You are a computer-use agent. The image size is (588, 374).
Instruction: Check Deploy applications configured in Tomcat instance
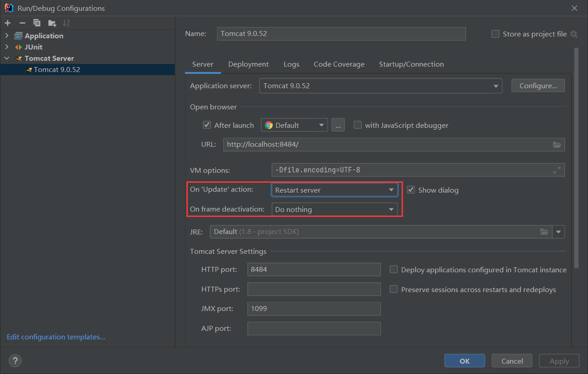(394, 270)
